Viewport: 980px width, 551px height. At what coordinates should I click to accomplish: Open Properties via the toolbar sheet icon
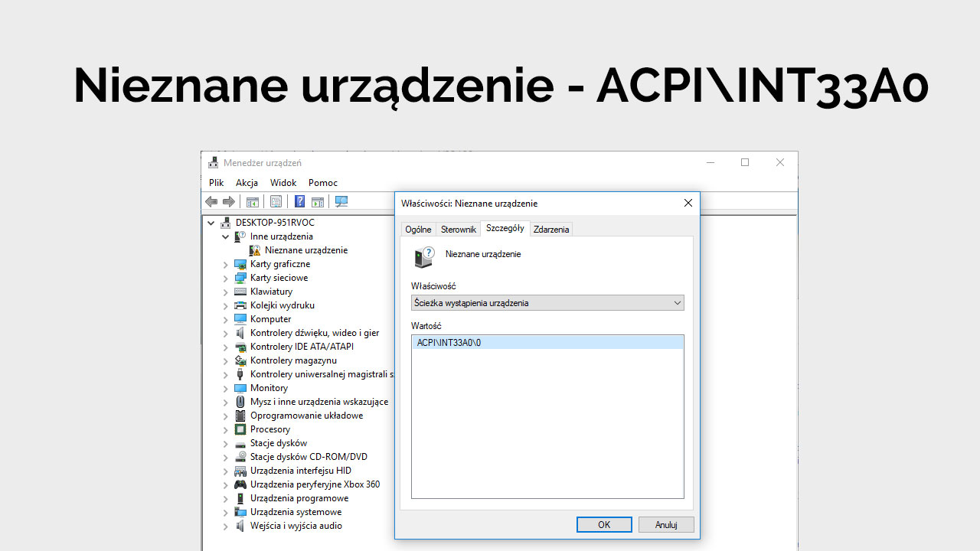pyautogui.click(x=276, y=202)
